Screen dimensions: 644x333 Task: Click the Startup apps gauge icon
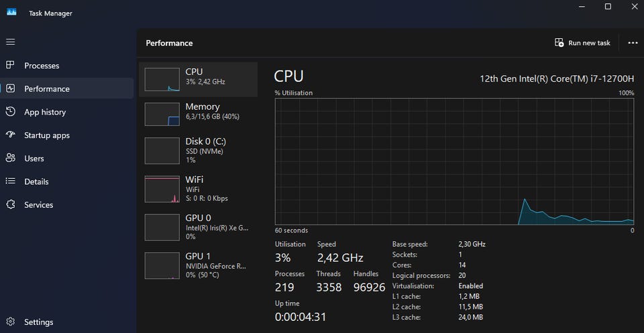(10, 135)
